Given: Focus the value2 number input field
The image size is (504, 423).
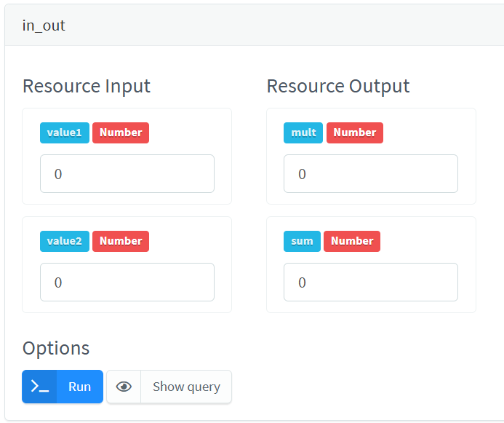Looking at the screenshot, I should [x=127, y=282].
